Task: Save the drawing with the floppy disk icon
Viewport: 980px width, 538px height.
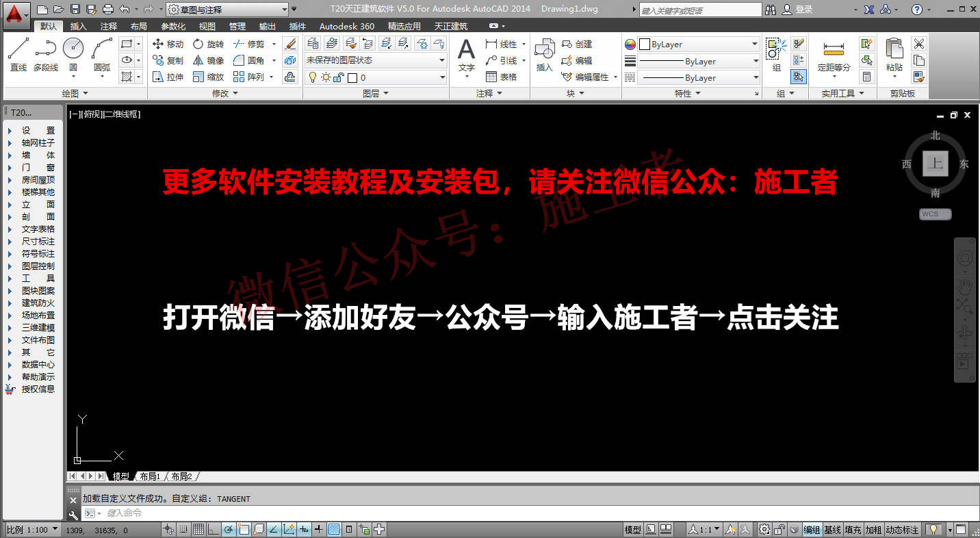Action: point(75,9)
